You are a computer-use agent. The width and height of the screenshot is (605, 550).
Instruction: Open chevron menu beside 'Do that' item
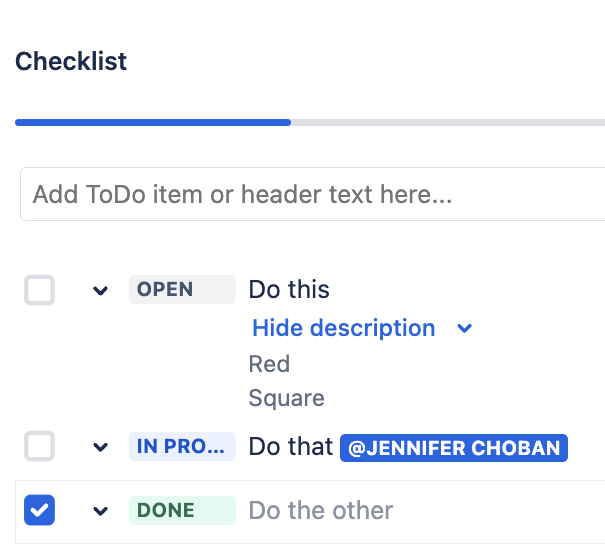pyautogui.click(x=100, y=447)
